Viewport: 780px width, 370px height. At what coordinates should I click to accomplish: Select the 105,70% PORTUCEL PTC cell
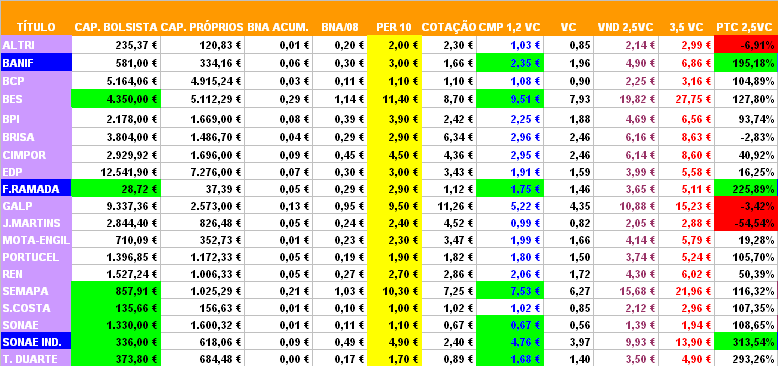click(x=745, y=257)
